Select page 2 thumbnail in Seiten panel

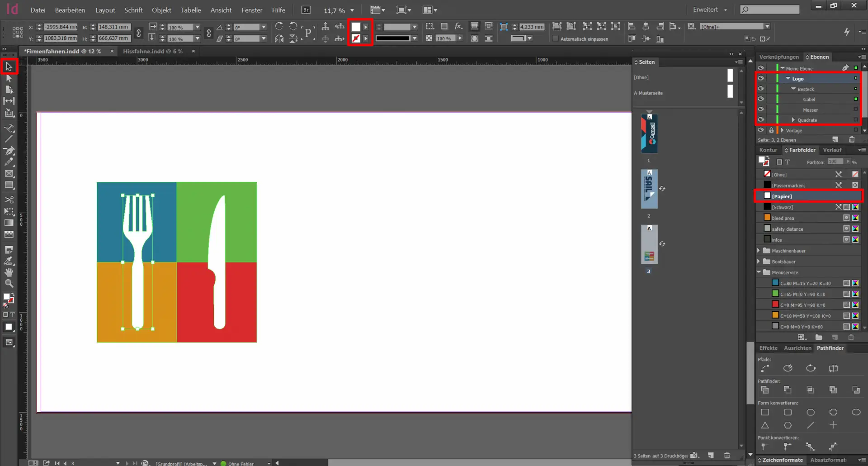tap(649, 190)
